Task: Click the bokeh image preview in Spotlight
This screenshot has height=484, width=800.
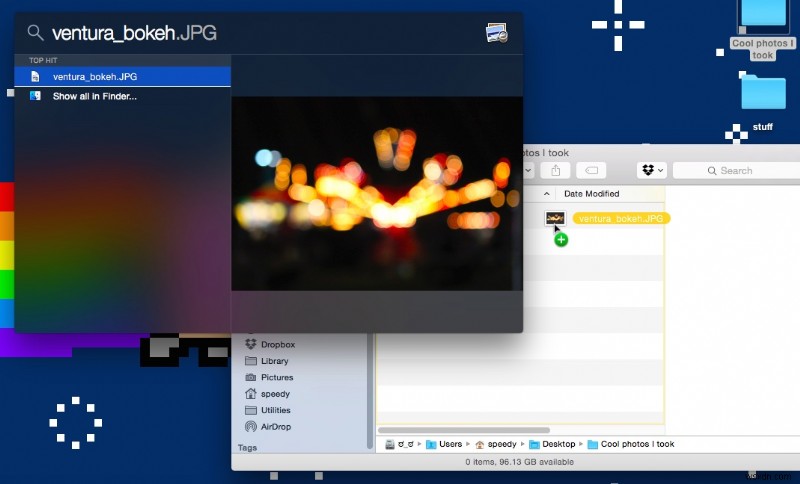Action: click(x=377, y=193)
